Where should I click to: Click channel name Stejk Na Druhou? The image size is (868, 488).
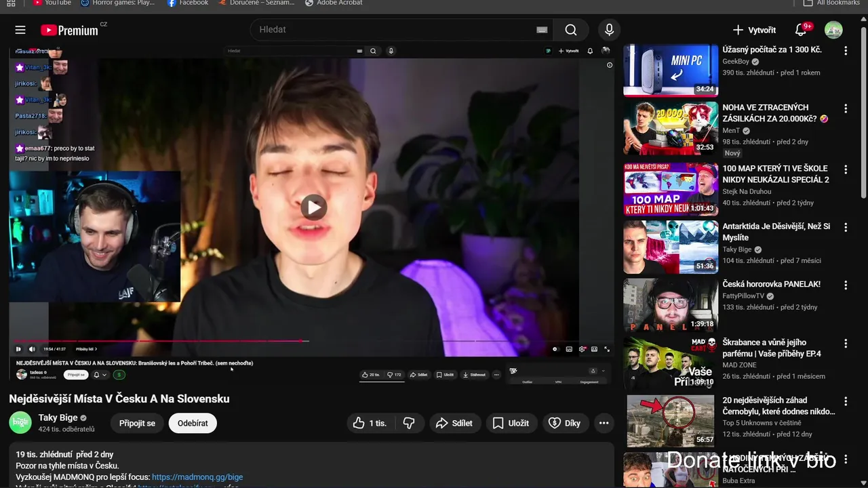tap(747, 192)
